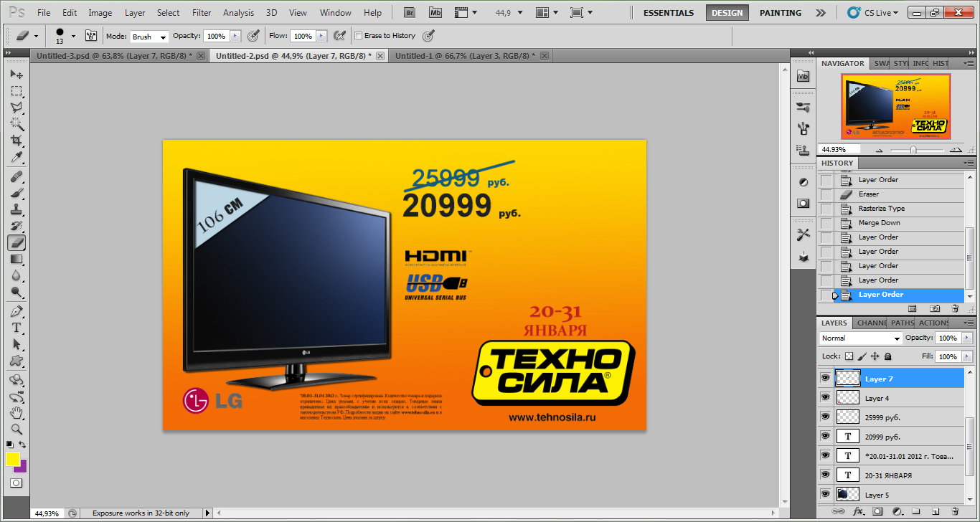This screenshot has height=522, width=980.
Task: Create a new layer in Layers panel
Action: coord(935,512)
